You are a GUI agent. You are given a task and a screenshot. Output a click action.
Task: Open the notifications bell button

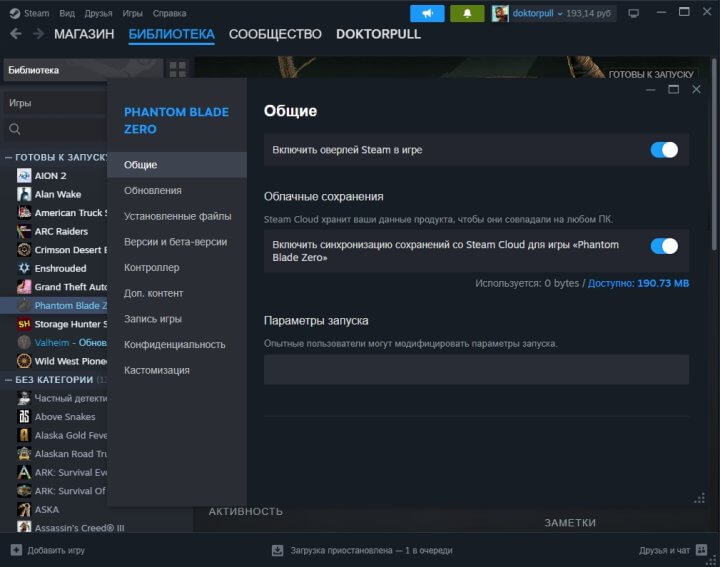[x=467, y=13]
